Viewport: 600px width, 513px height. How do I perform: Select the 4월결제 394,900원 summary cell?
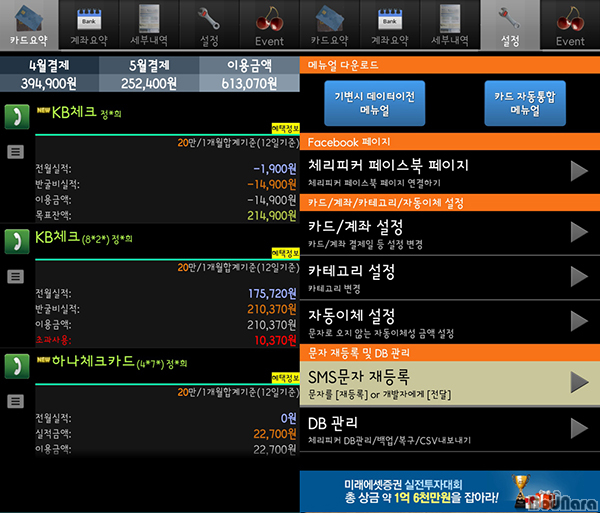click(x=49, y=74)
